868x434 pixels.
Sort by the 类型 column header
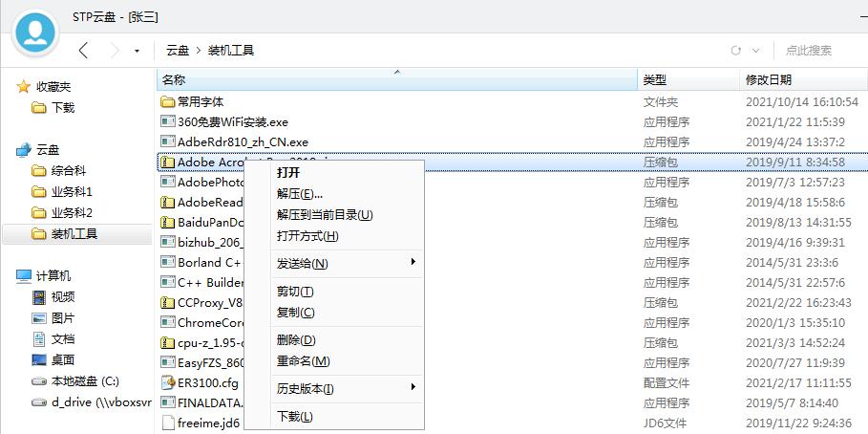688,79
